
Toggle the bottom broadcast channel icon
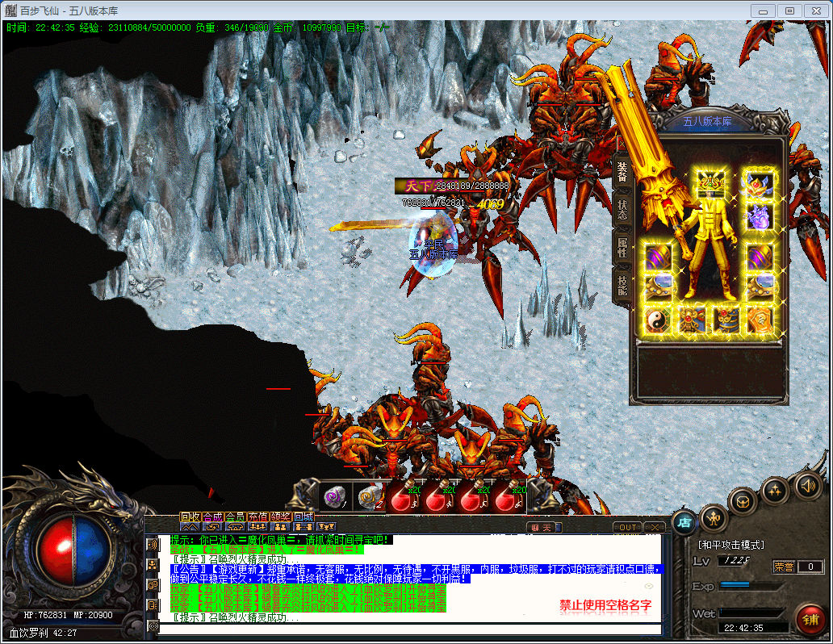[153, 626]
